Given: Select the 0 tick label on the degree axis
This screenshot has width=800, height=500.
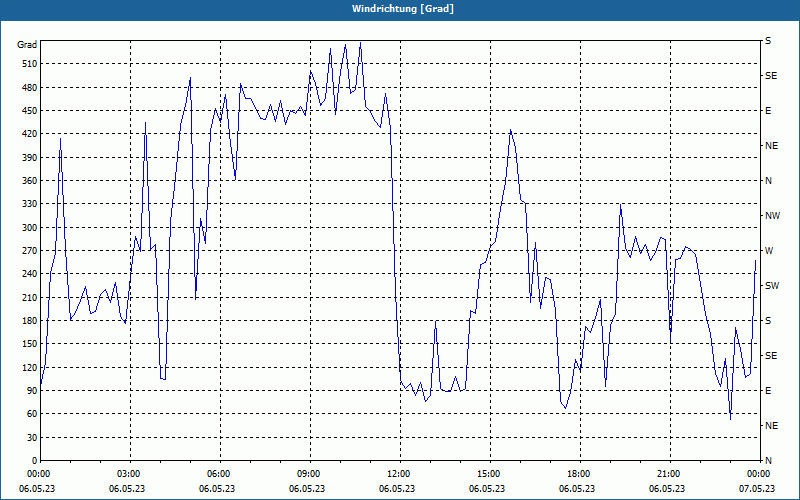Looking at the screenshot, I should point(35,461).
